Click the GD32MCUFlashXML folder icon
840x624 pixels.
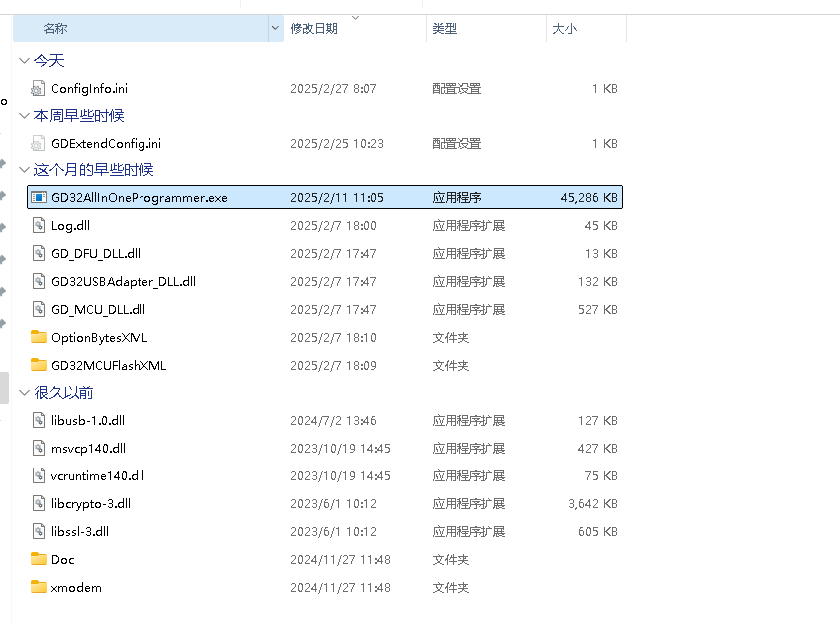tap(39, 365)
